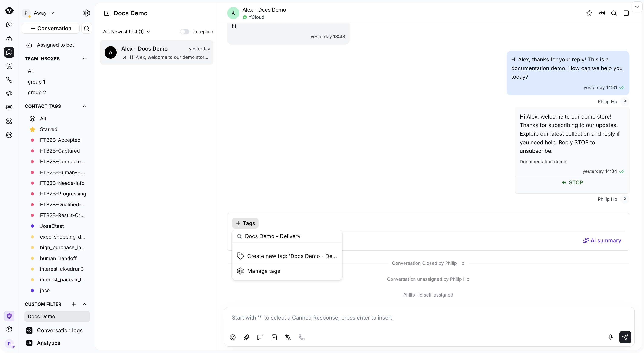
Task: Expand the top-right corner chevron
Action: click(637, 7)
